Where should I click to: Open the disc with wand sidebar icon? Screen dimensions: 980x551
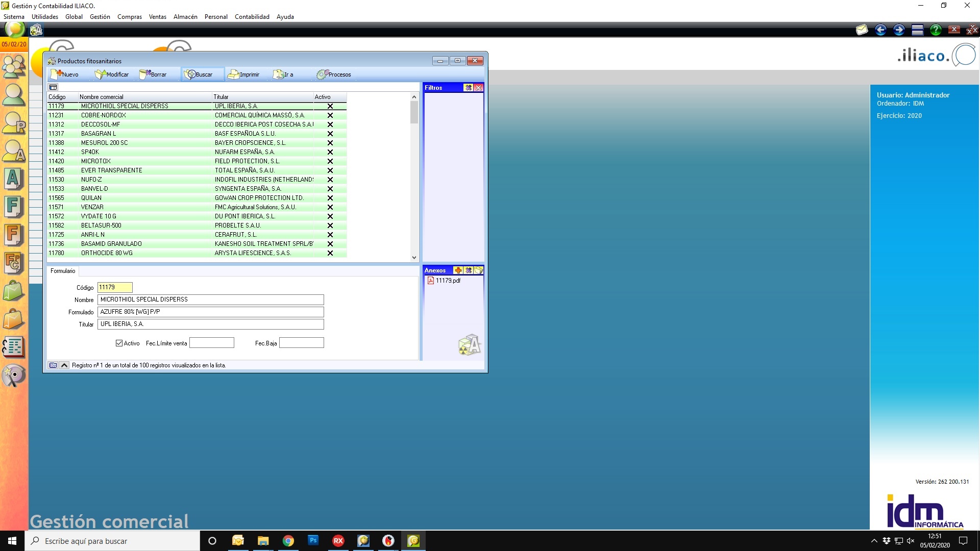(14, 376)
